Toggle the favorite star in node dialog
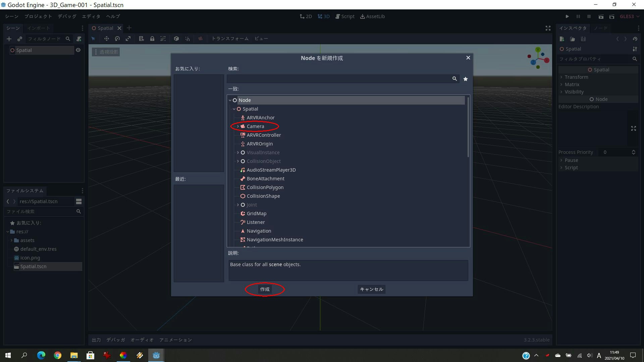Image resolution: width=644 pixels, height=362 pixels. 466,79
